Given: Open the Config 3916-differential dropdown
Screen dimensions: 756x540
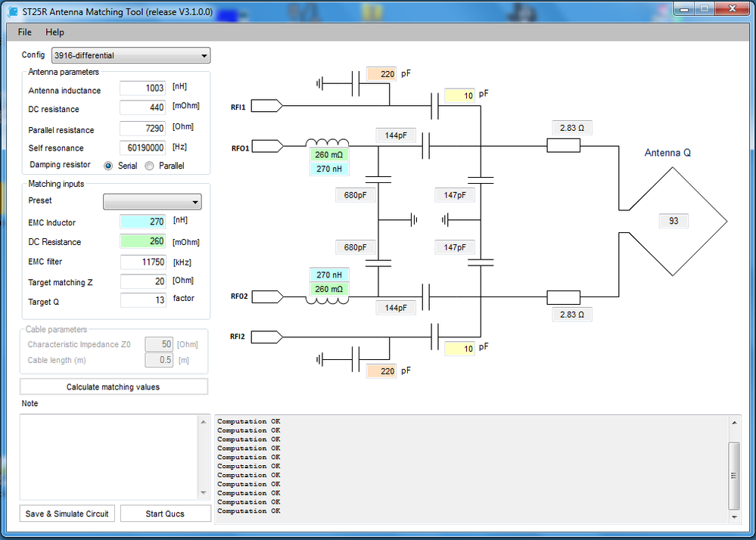Looking at the screenshot, I should click(x=131, y=55).
